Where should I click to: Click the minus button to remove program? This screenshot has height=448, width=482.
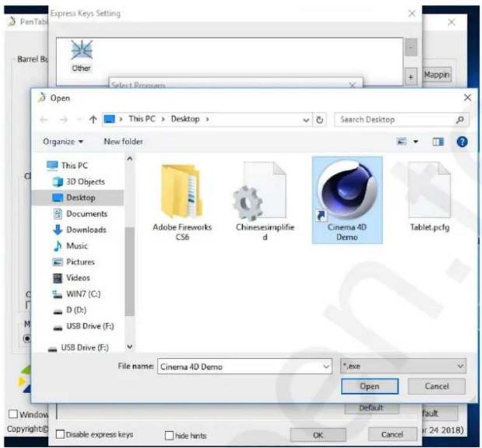(x=411, y=47)
